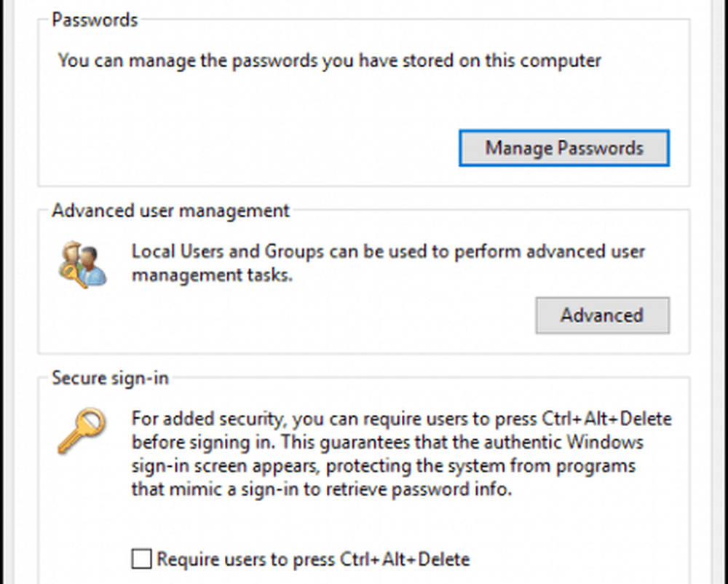Click the golden key Secure sign-in icon
Viewport: 728px width, 584px height.
(x=82, y=431)
